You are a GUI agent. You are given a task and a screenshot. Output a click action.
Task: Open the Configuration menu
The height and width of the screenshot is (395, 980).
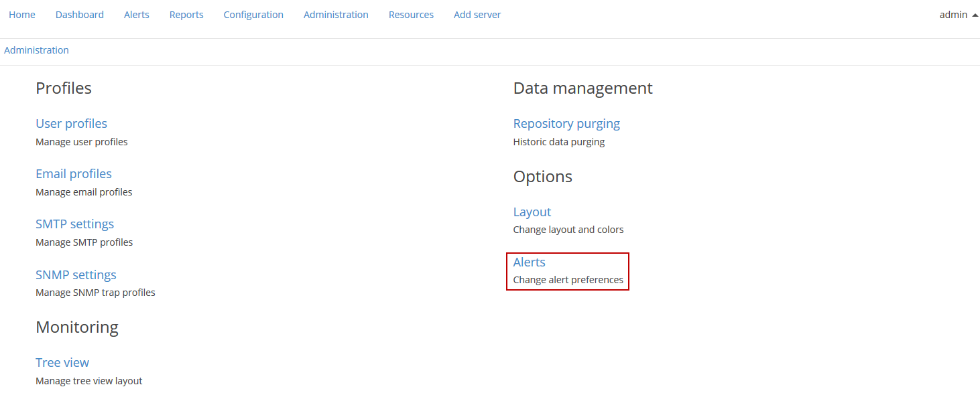pos(253,15)
